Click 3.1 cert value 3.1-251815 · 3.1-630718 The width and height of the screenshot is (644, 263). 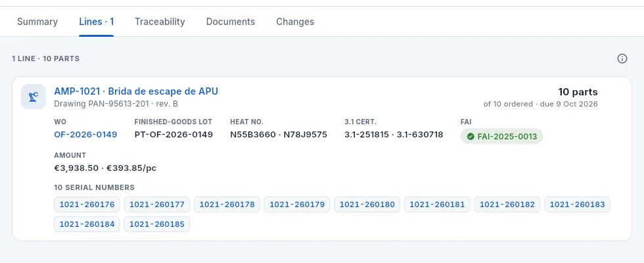coord(394,134)
